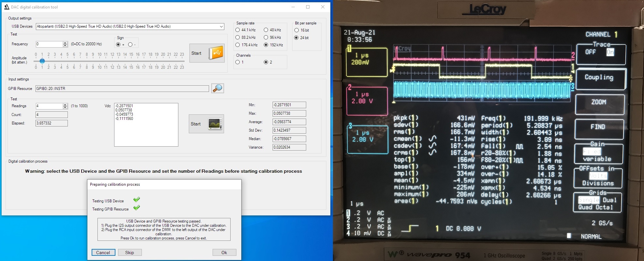Minimize the DAC calibration tool window
This screenshot has height=261, width=644.
click(293, 7)
